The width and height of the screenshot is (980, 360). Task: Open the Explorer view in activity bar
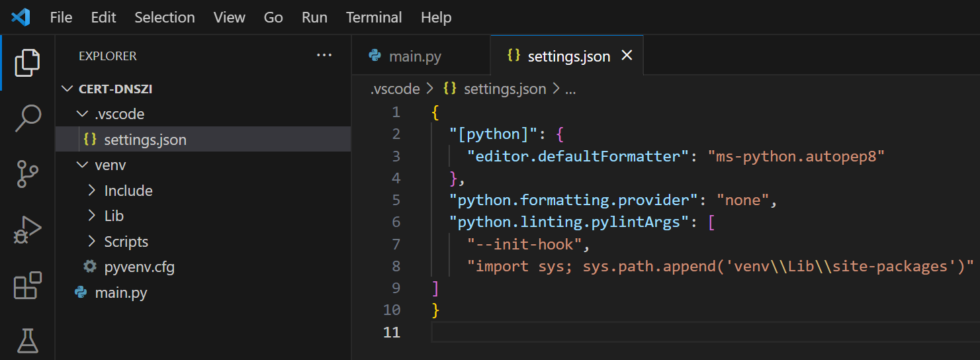click(x=28, y=63)
